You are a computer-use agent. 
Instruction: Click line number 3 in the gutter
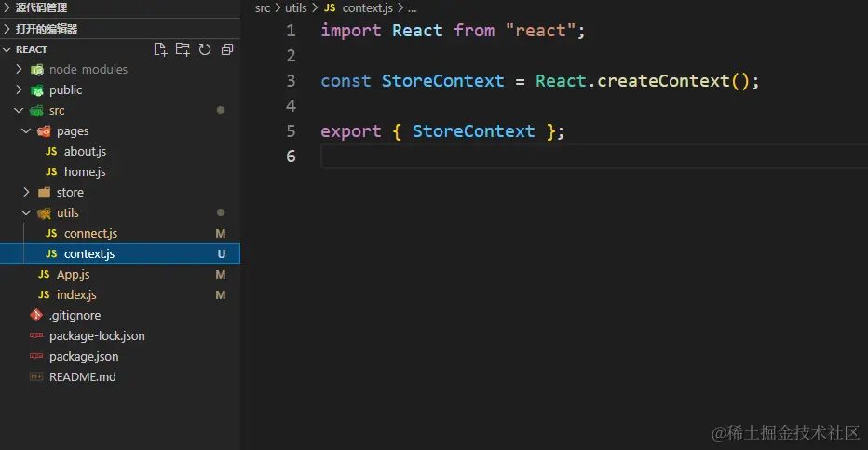pyautogui.click(x=291, y=81)
